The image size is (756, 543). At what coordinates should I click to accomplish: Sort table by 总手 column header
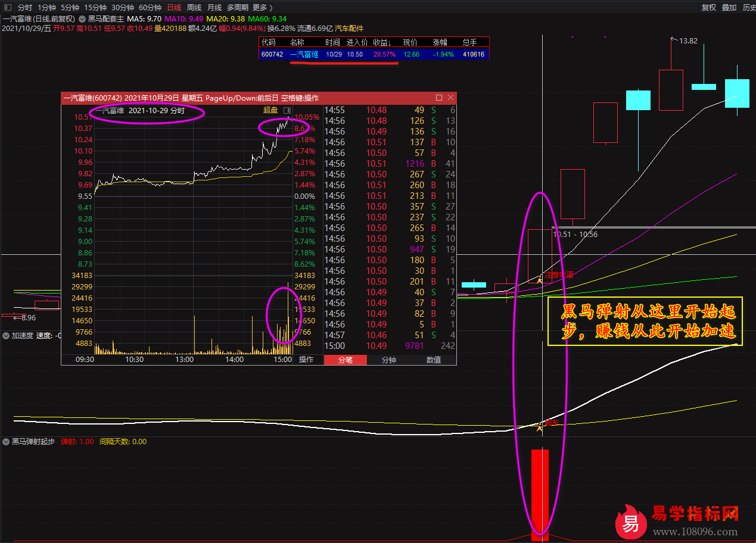[x=470, y=42]
